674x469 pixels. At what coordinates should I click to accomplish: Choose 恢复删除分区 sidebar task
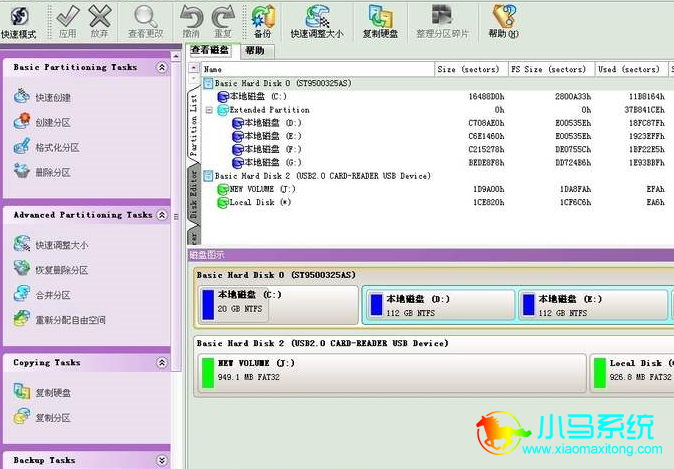pos(51,270)
